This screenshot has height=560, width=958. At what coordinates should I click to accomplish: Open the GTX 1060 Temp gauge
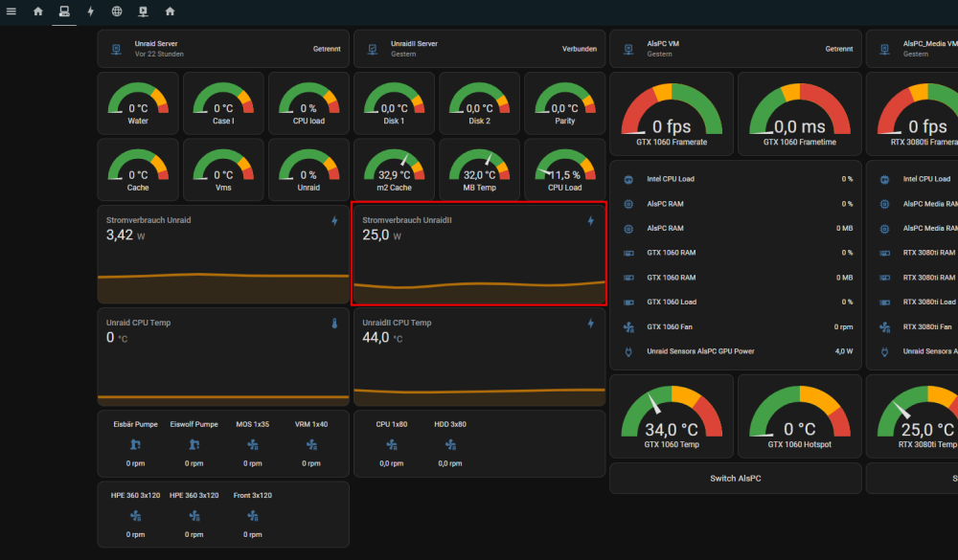pyautogui.click(x=672, y=416)
